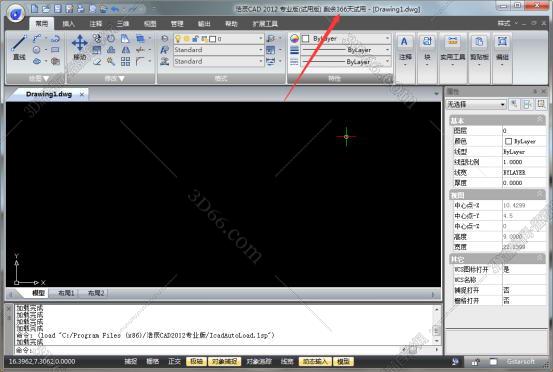Screen dimensions: 553x372
Task: Toggle Dynamic Input (动态输入) status button
Action: point(315,361)
